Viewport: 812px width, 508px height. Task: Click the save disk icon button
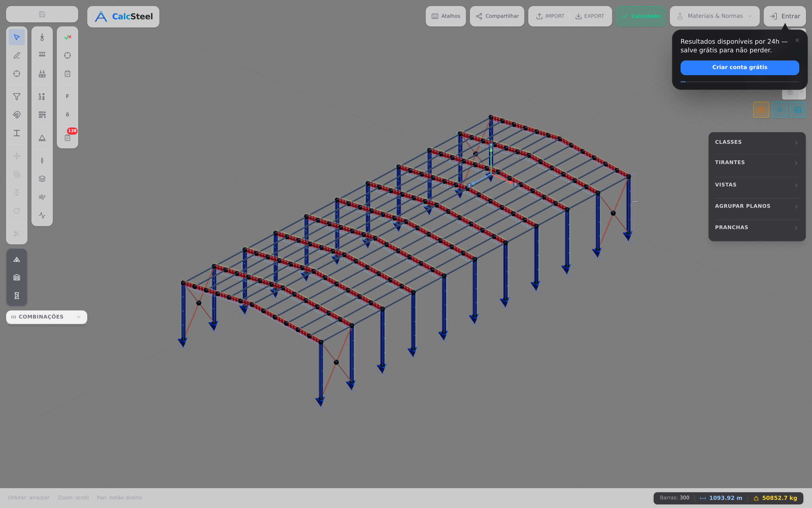42,14
